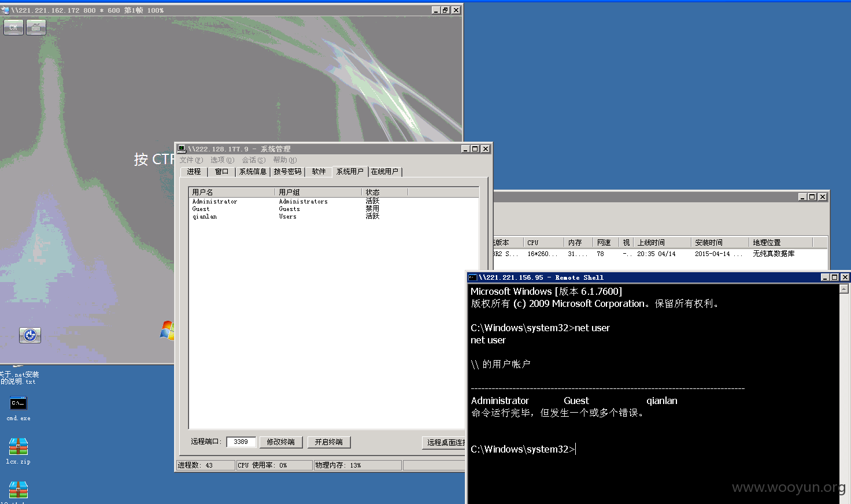Click the 无纯真数据库 location cell
The image size is (851, 504).
point(774,254)
